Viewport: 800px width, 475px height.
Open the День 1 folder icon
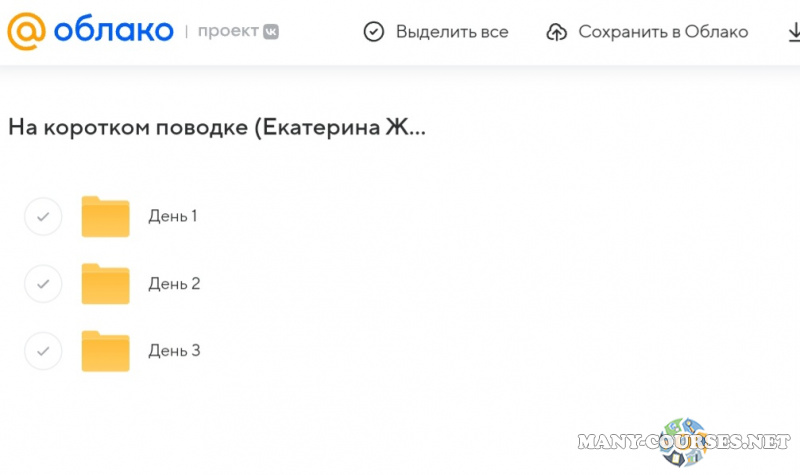click(x=105, y=216)
